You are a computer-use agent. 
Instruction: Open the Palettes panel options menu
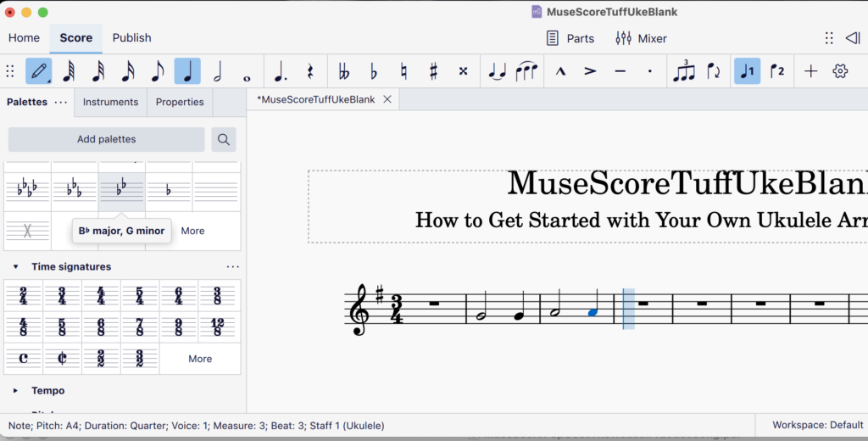(x=61, y=102)
